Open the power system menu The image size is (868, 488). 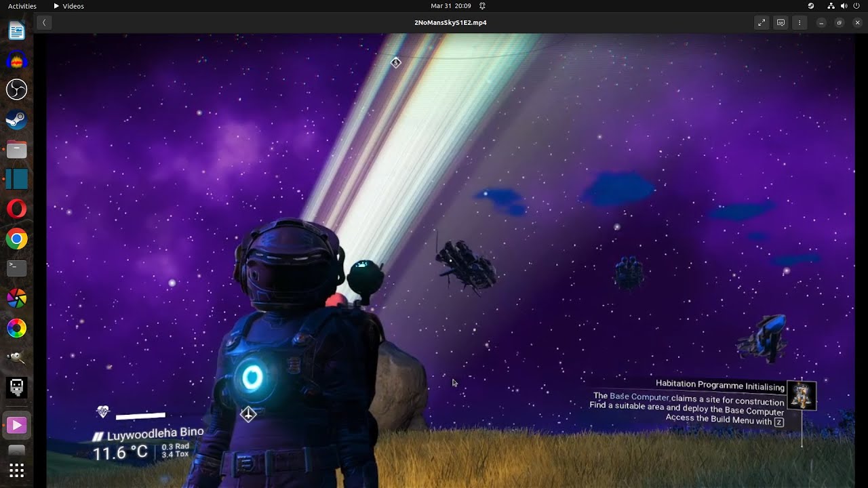(856, 5)
